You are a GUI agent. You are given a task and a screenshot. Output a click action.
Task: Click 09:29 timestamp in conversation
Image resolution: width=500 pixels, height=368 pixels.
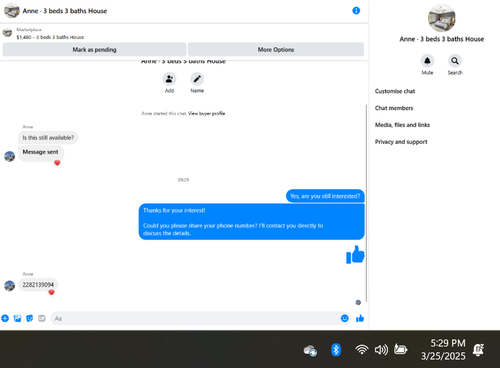183,180
